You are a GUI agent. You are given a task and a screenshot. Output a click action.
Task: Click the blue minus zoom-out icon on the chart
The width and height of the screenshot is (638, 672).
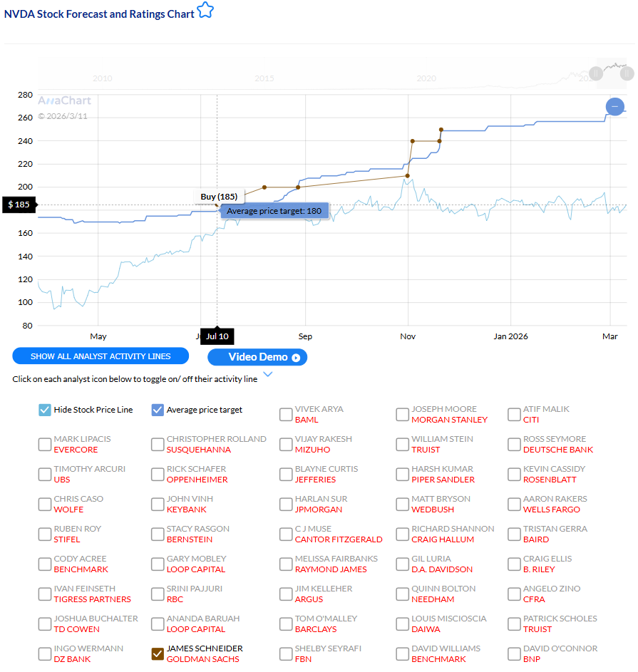pos(614,106)
